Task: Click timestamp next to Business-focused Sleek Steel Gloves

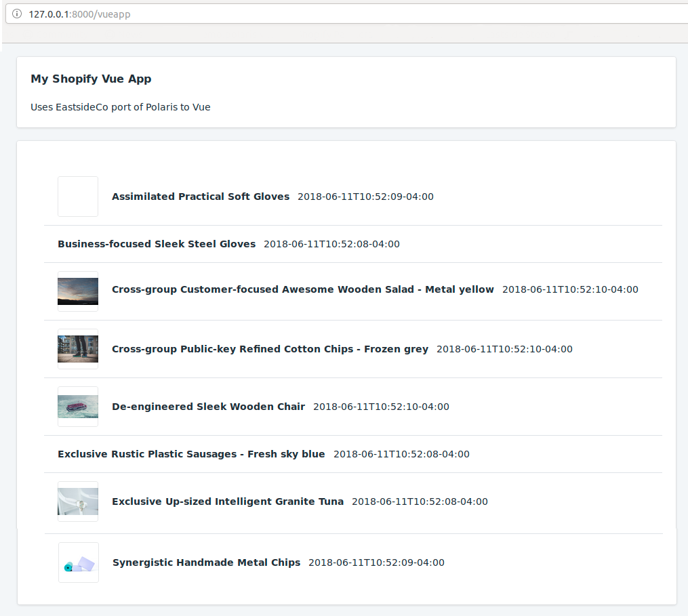Action: tap(331, 244)
